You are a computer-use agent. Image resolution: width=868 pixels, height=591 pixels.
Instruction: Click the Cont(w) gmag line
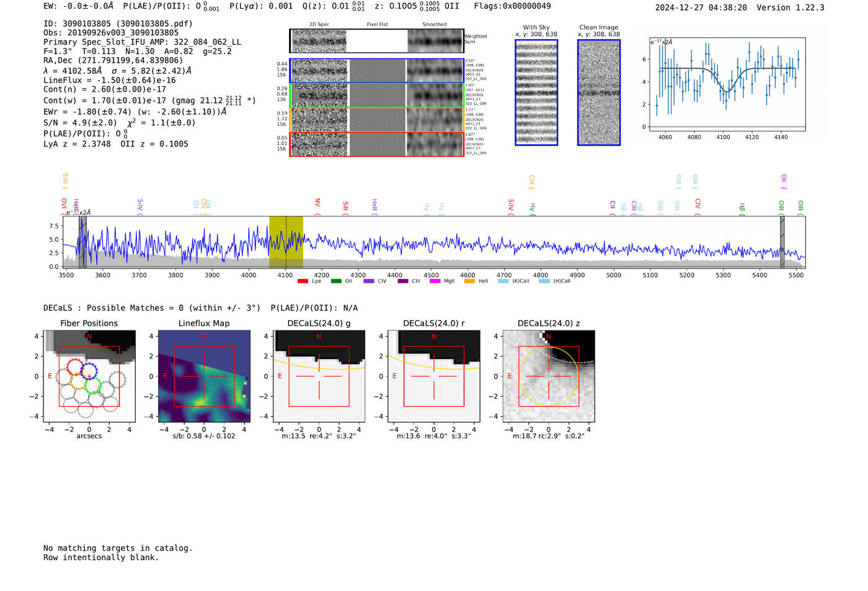(149, 100)
